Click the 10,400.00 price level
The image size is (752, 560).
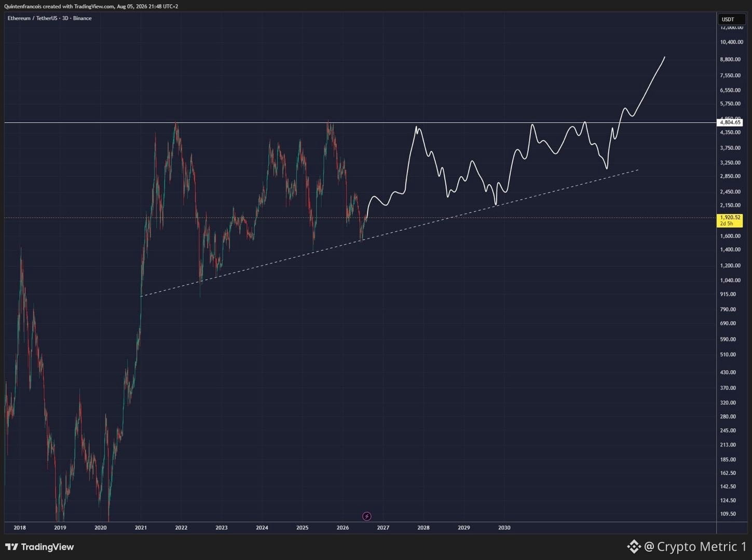731,42
